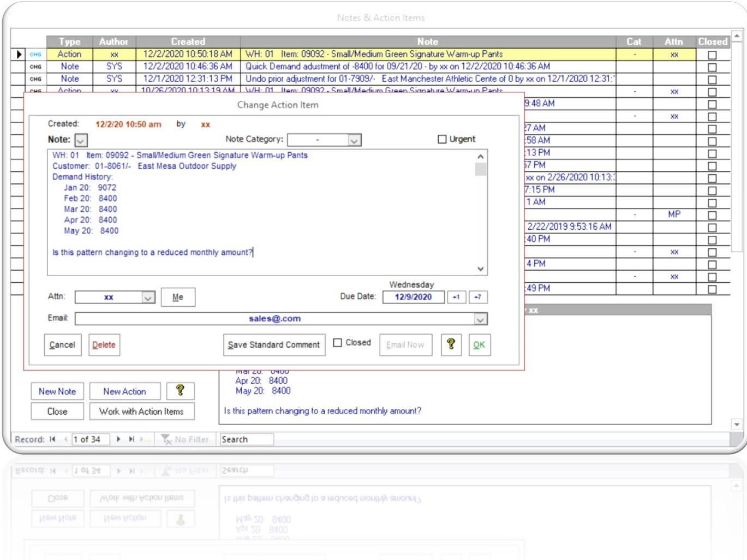Open help via question mark in Change Action Item dialog
Image resolution: width=747 pixels, height=560 pixels.
pyautogui.click(x=451, y=344)
